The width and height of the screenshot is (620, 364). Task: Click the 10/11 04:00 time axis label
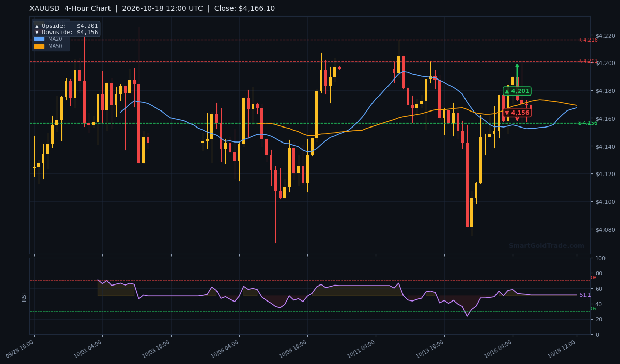click(362, 349)
